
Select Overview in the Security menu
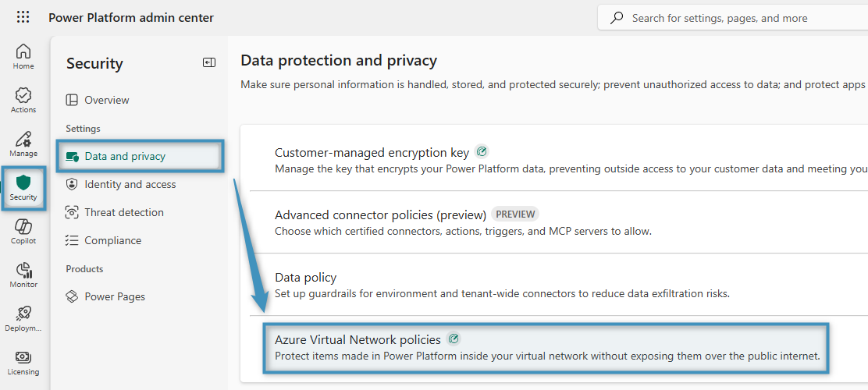coord(107,100)
